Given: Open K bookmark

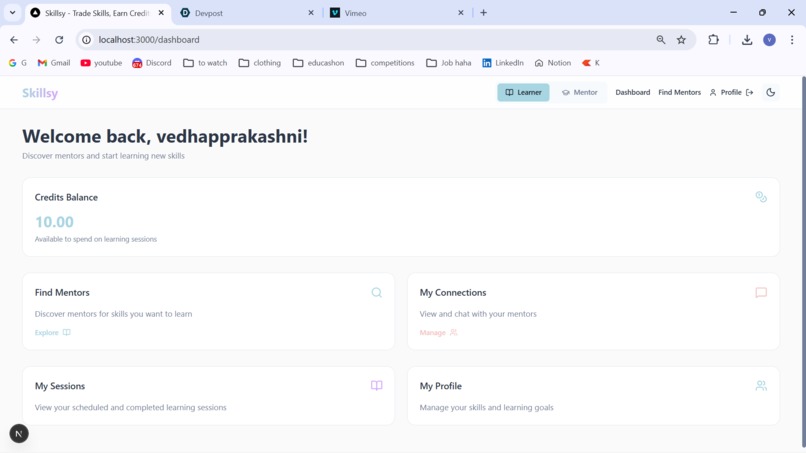Looking at the screenshot, I should click(591, 63).
